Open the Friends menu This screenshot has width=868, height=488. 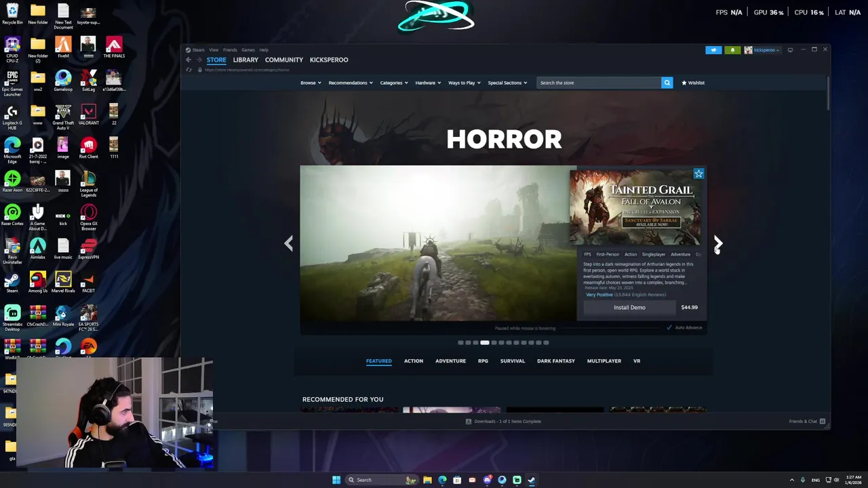(230, 49)
